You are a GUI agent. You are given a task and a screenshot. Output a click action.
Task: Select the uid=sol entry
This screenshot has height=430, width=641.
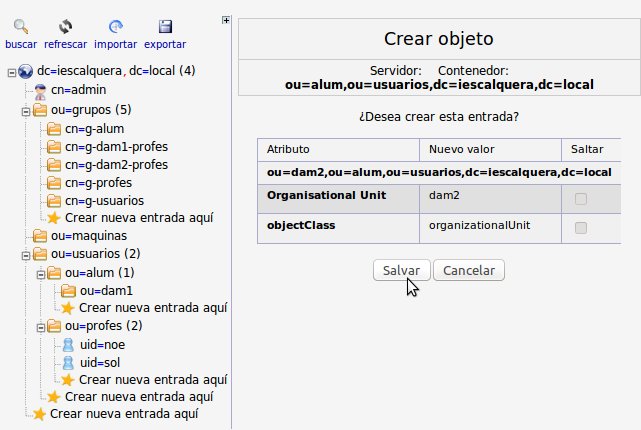100,363
